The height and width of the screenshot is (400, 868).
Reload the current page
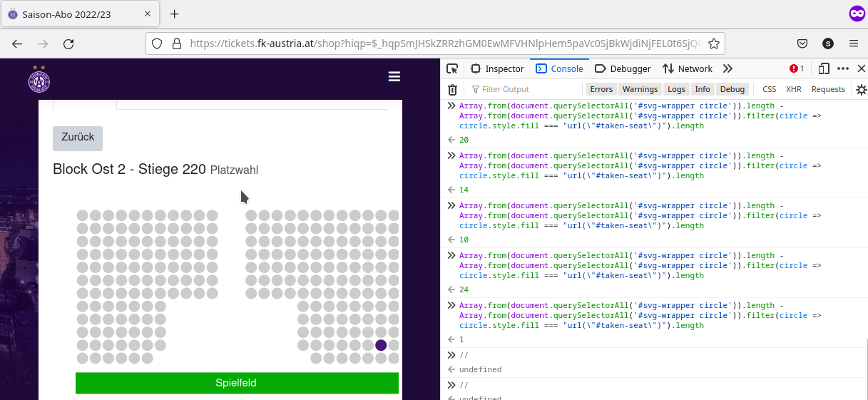coord(68,43)
